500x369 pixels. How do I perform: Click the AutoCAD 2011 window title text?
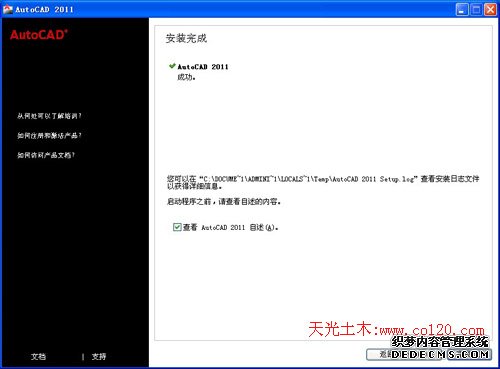(x=44, y=9)
